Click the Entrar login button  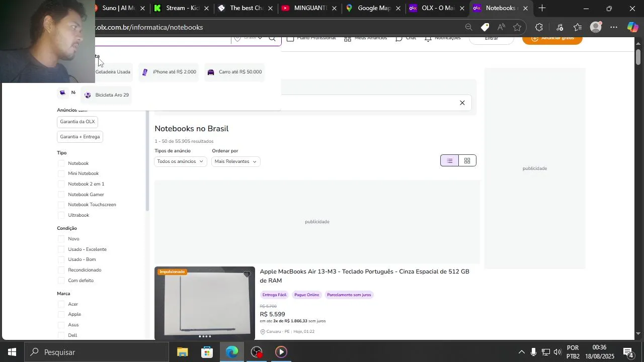(492, 38)
